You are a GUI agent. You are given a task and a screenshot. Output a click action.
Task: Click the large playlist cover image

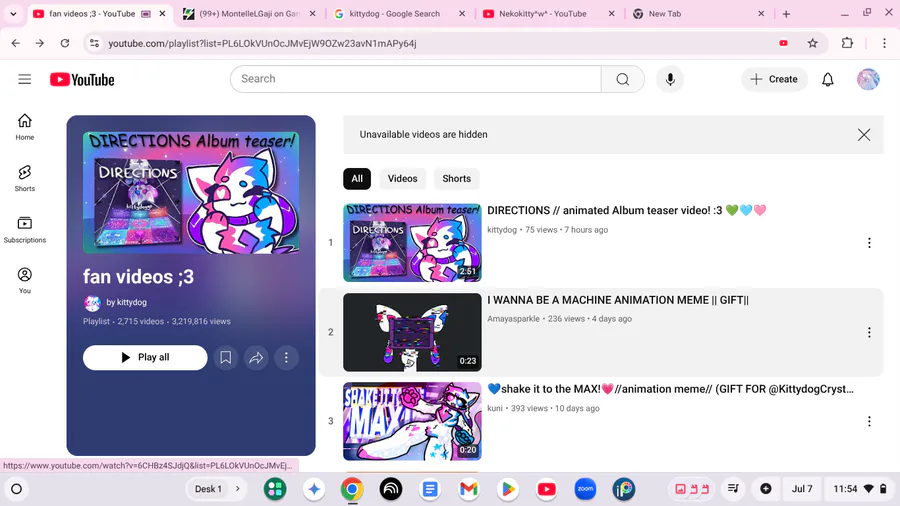[x=191, y=193]
